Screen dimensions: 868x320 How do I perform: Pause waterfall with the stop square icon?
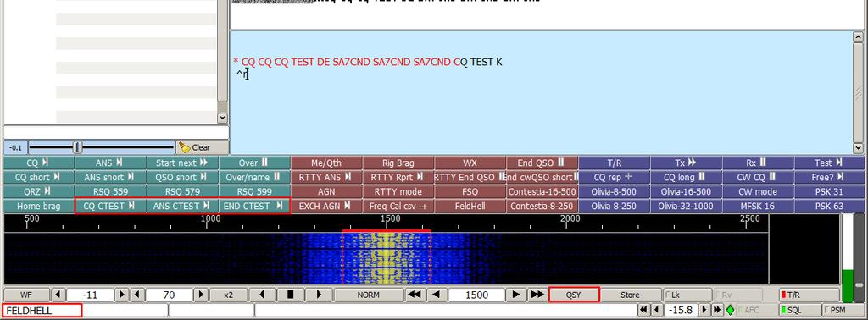[x=291, y=295]
